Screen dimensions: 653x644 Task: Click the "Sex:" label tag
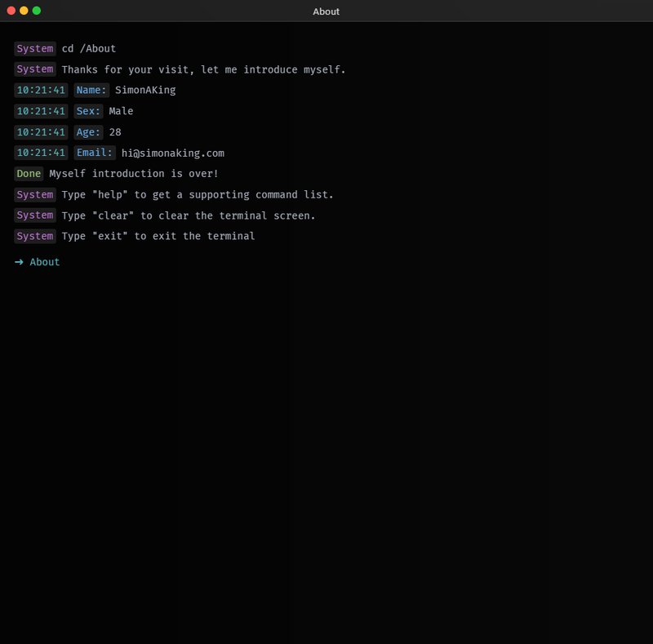pyautogui.click(x=88, y=111)
